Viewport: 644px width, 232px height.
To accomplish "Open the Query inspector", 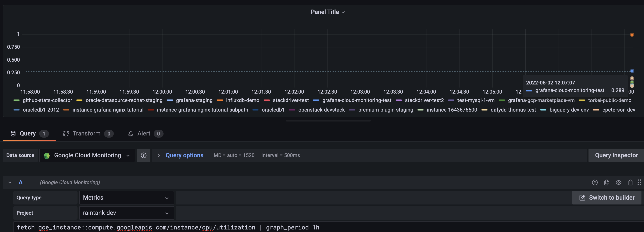I will tap(616, 155).
